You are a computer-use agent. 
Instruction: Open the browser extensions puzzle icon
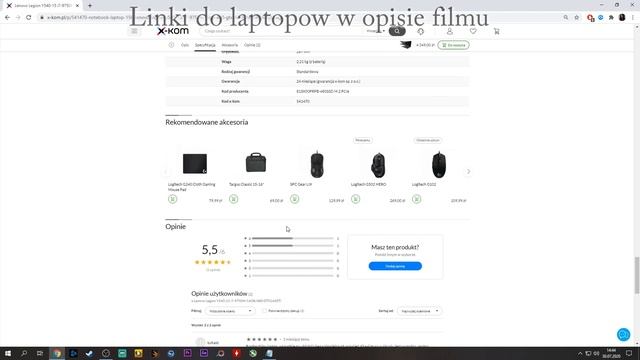tap(611, 18)
